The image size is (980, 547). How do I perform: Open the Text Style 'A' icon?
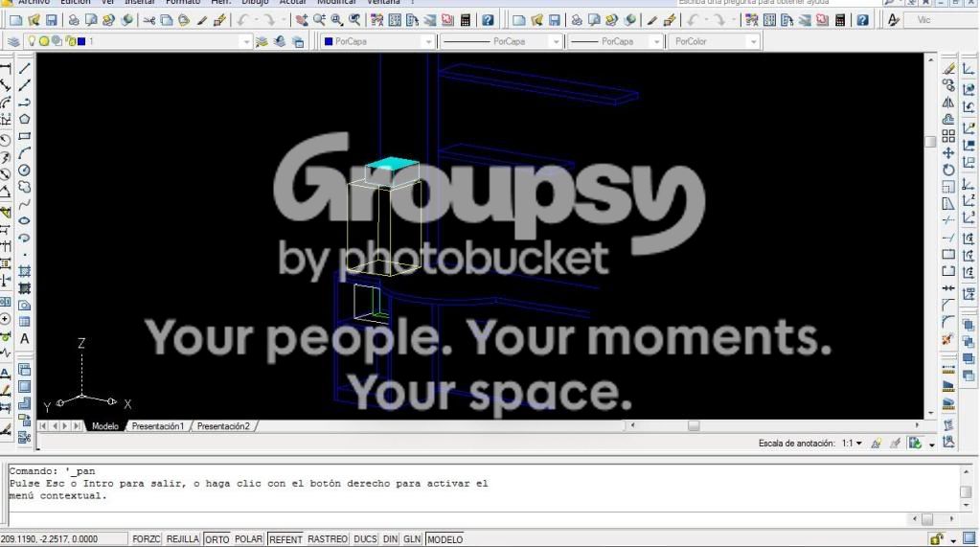[x=894, y=20]
